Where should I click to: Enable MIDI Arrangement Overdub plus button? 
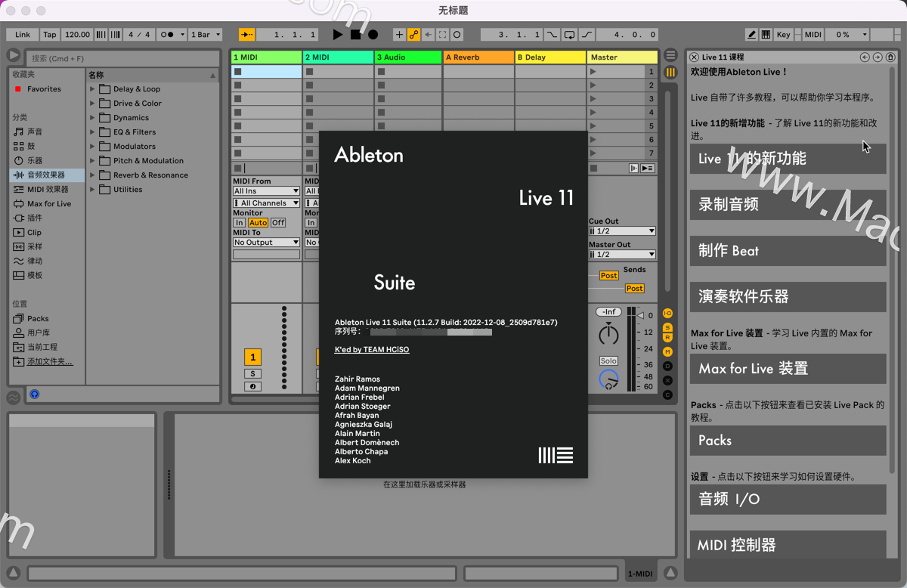pos(399,35)
